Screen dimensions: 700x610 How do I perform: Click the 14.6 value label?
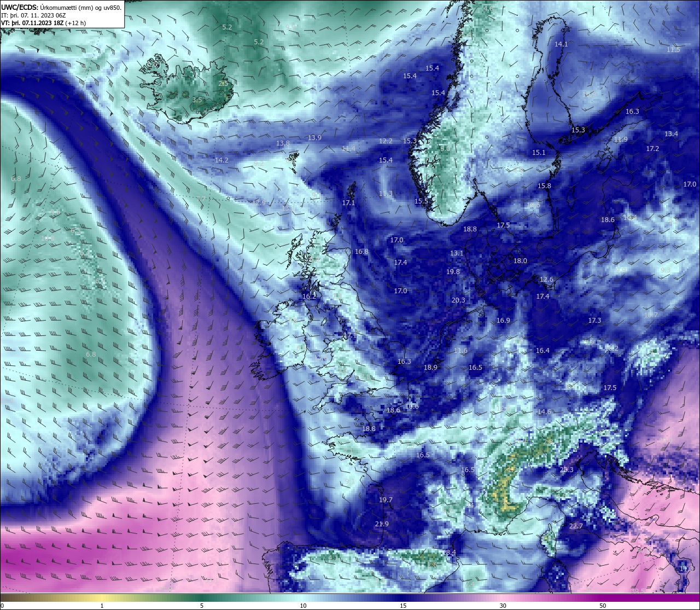[x=544, y=412]
